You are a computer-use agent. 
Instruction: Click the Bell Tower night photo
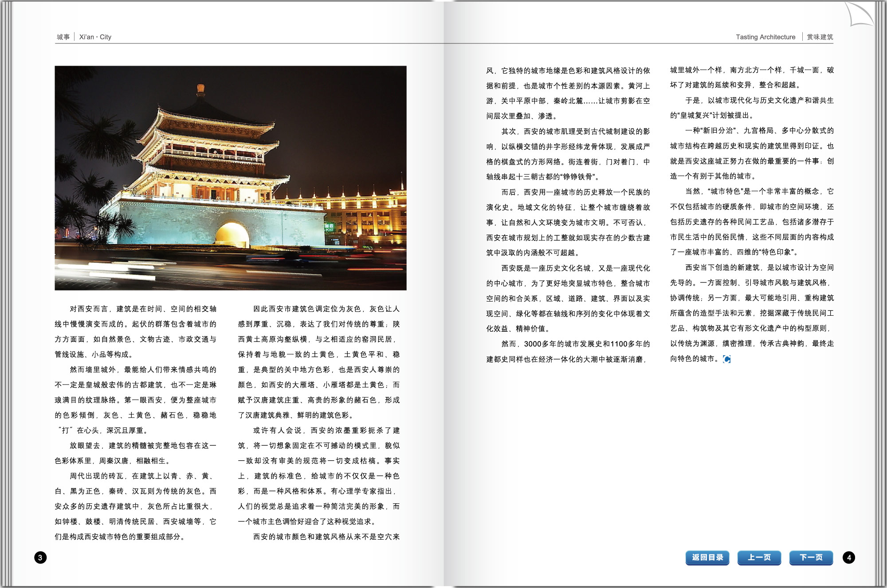click(x=230, y=178)
